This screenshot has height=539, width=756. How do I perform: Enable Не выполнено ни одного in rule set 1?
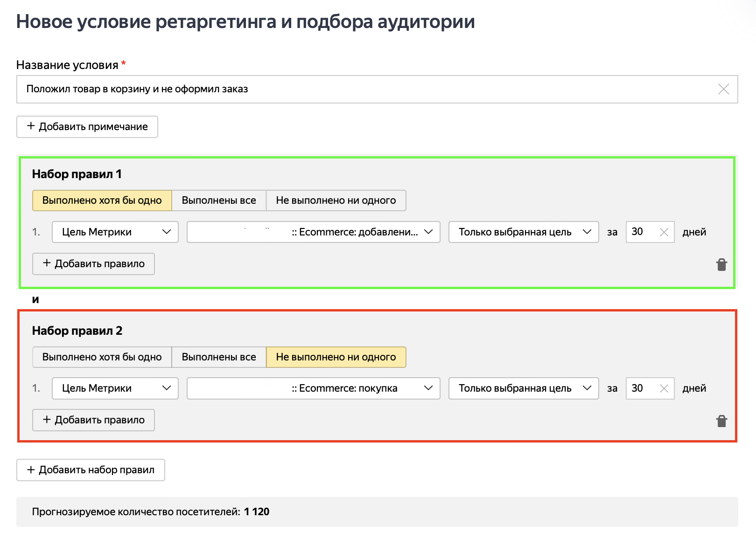point(336,200)
